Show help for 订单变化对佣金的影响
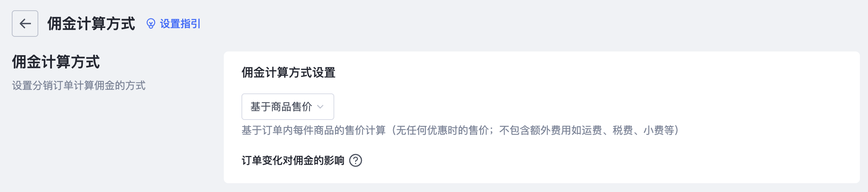 356,160
